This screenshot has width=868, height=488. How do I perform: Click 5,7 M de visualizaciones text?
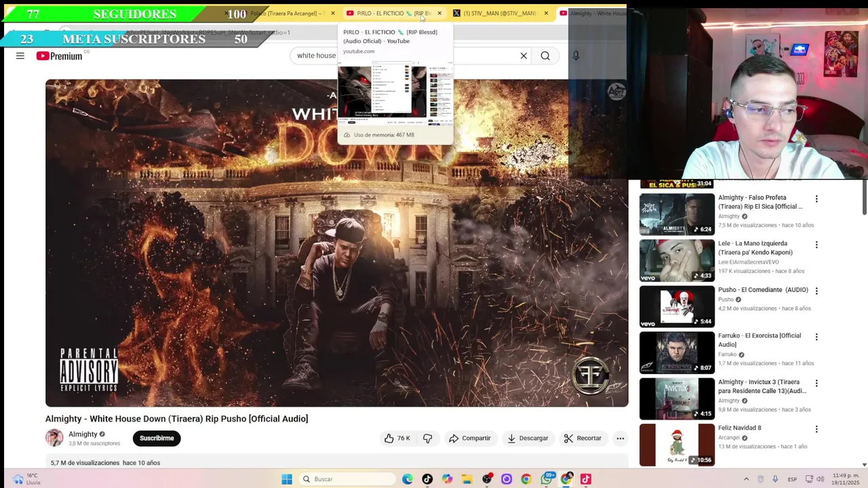[85, 463]
